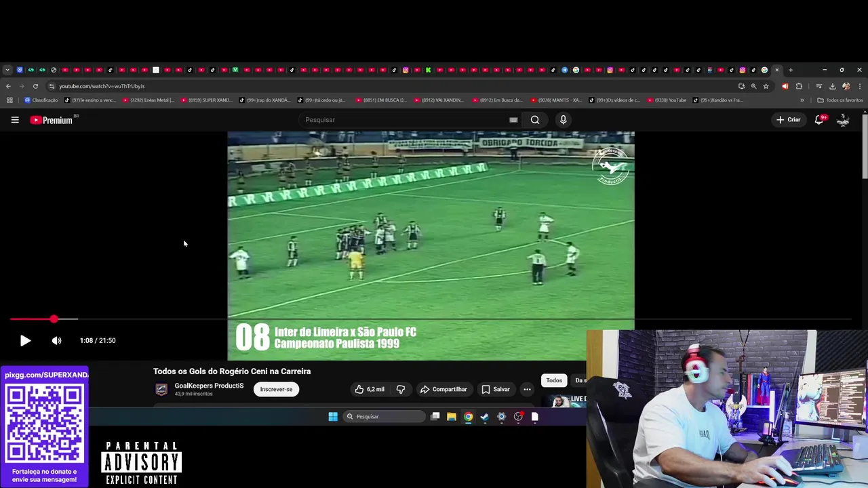
Task: Switch to the green Kick tab
Action: (x=429, y=70)
